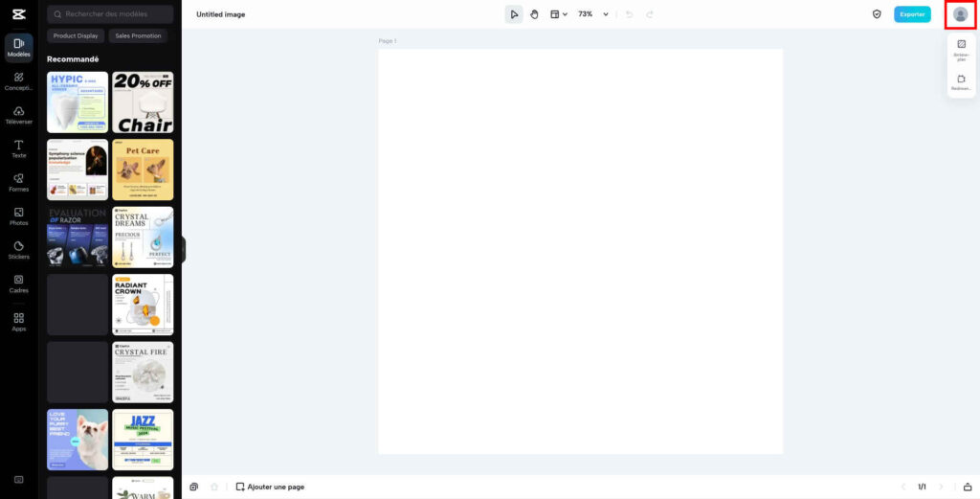Click the icon right of page counter

(x=968, y=487)
